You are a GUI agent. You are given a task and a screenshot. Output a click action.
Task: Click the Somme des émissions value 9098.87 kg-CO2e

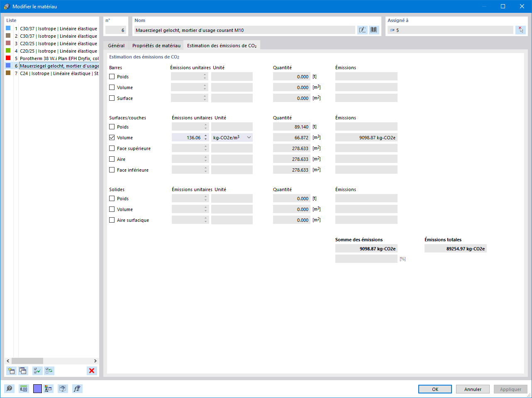coord(366,249)
